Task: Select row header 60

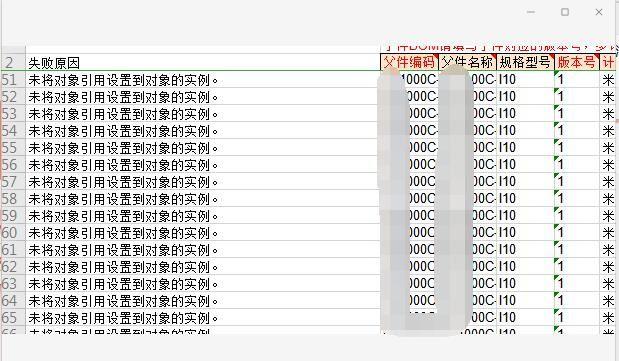Action: pyautogui.click(x=13, y=233)
